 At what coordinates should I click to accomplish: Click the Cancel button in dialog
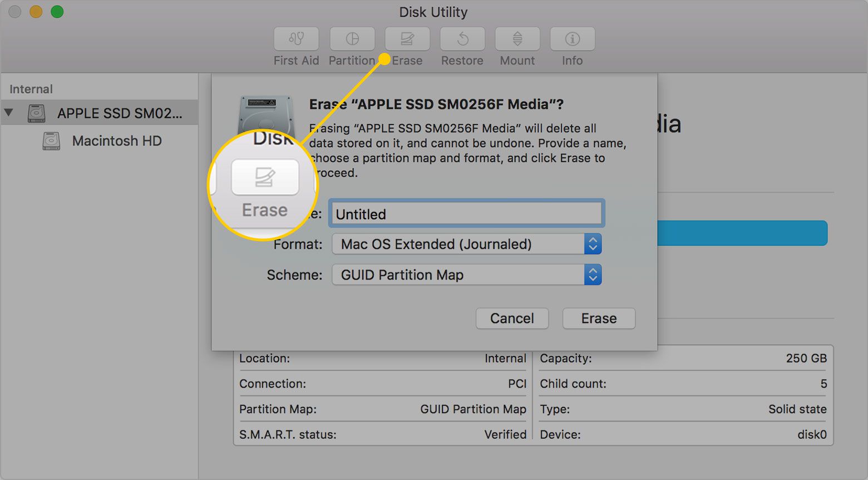(512, 319)
